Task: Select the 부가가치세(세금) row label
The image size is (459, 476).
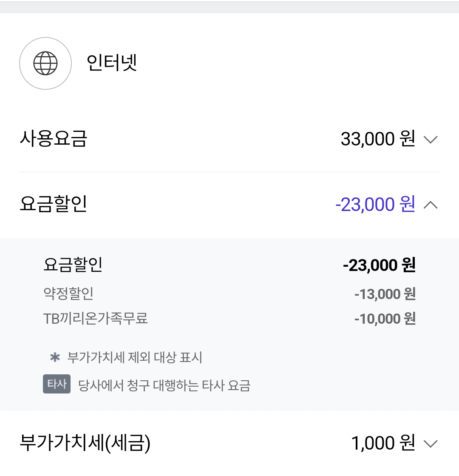Action: (85, 443)
